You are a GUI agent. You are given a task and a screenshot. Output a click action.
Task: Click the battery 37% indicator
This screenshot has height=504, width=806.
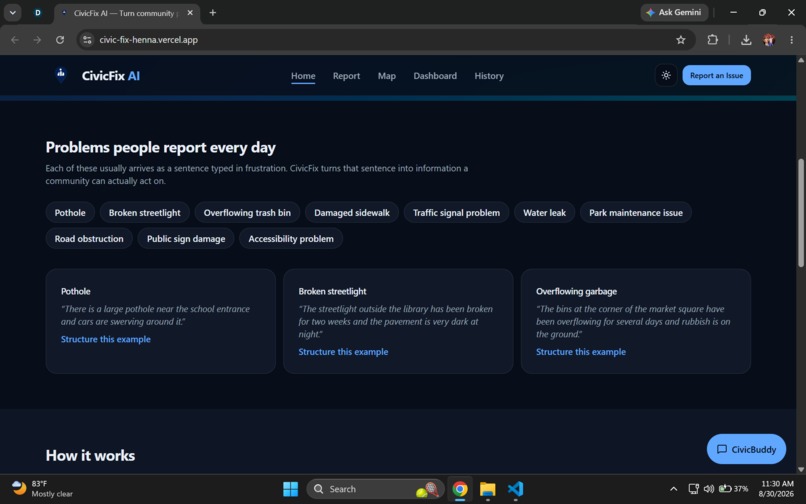pos(734,489)
